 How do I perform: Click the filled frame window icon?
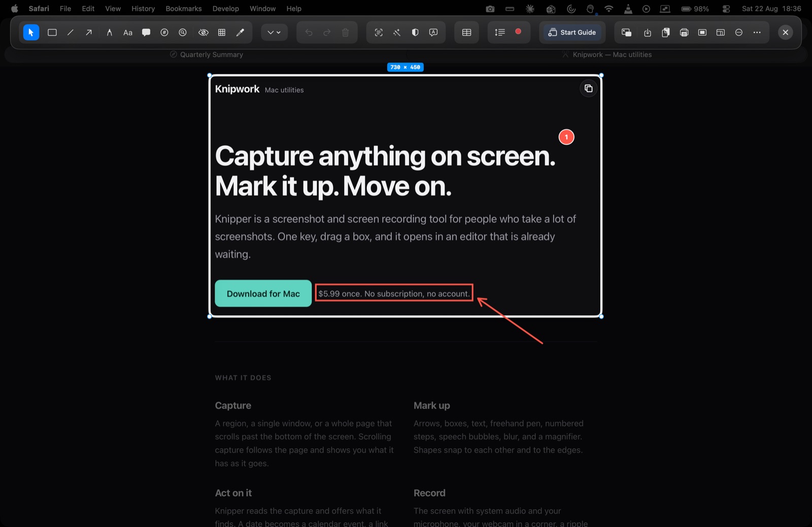pos(702,32)
